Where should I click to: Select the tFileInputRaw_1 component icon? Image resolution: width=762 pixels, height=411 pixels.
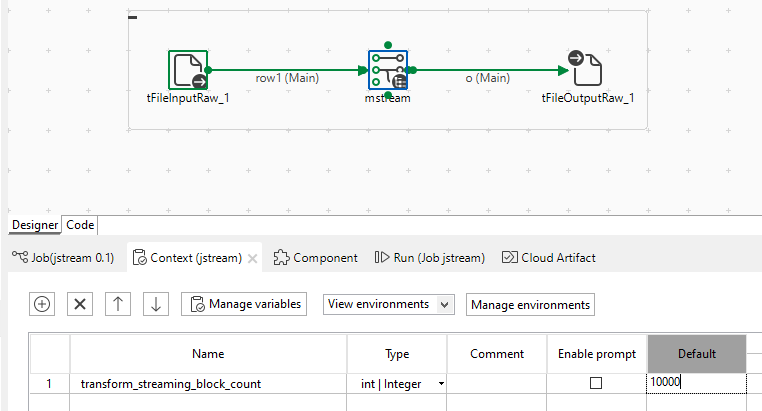(188, 71)
